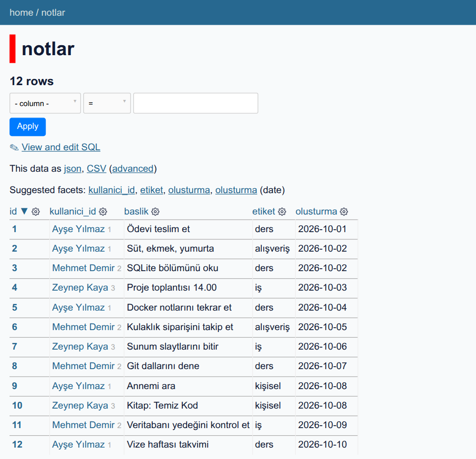Open View and edit SQL link
The height and width of the screenshot is (459, 476).
(61, 147)
